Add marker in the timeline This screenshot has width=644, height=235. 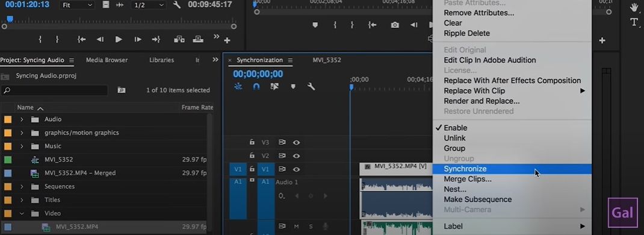click(293, 87)
